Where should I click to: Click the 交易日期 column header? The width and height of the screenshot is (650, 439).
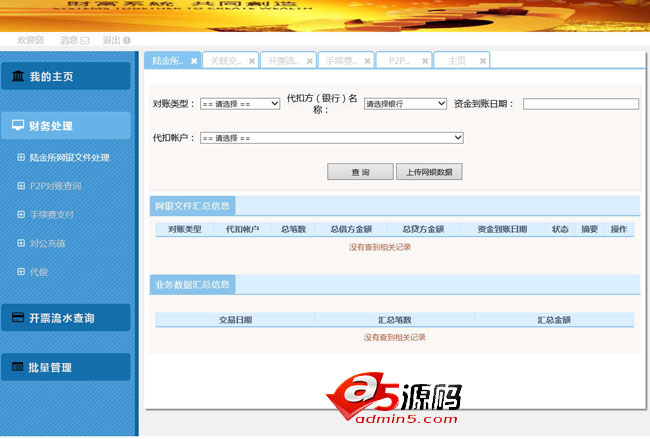tap(235, 320)
